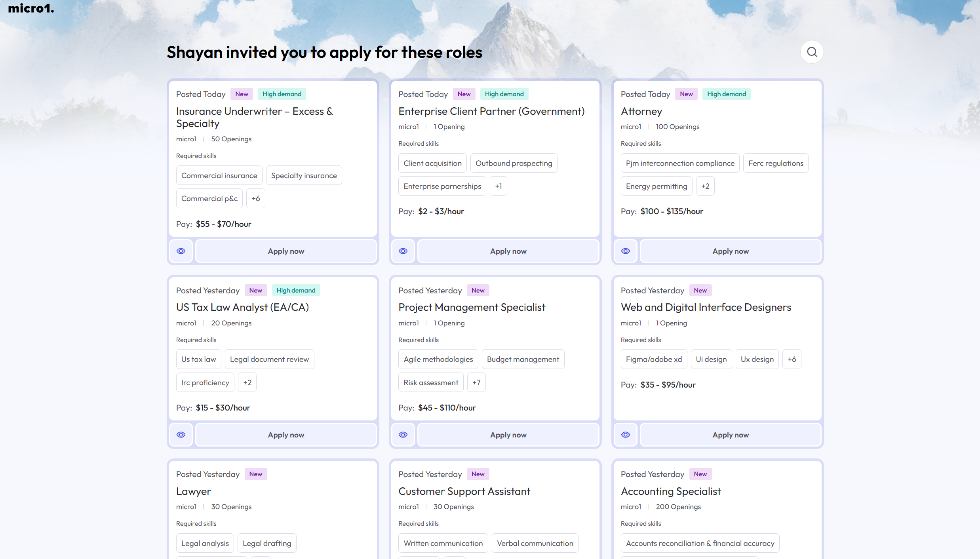Preview the Attorney role with eye icon
The height and width of the screenshot is (559, 980).
click(626, 251)
